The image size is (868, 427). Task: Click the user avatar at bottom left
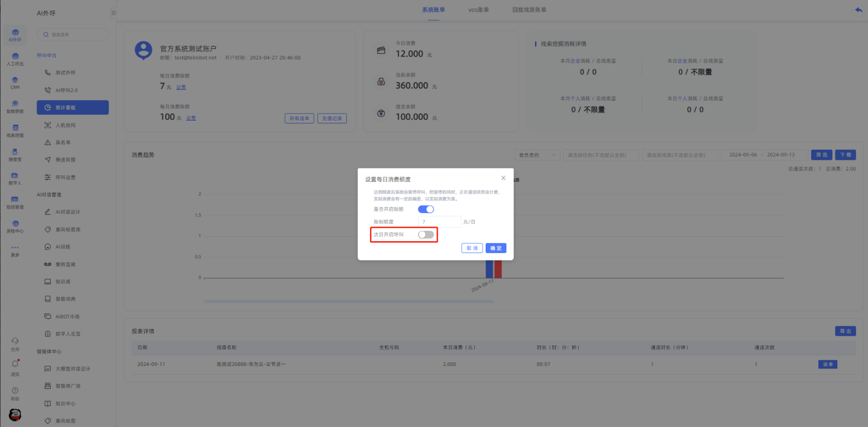coord(15,415)
